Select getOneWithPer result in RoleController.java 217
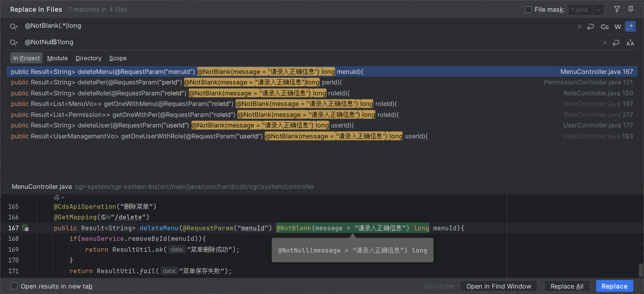This screenshot has height=294, width=644. (322, 115)
